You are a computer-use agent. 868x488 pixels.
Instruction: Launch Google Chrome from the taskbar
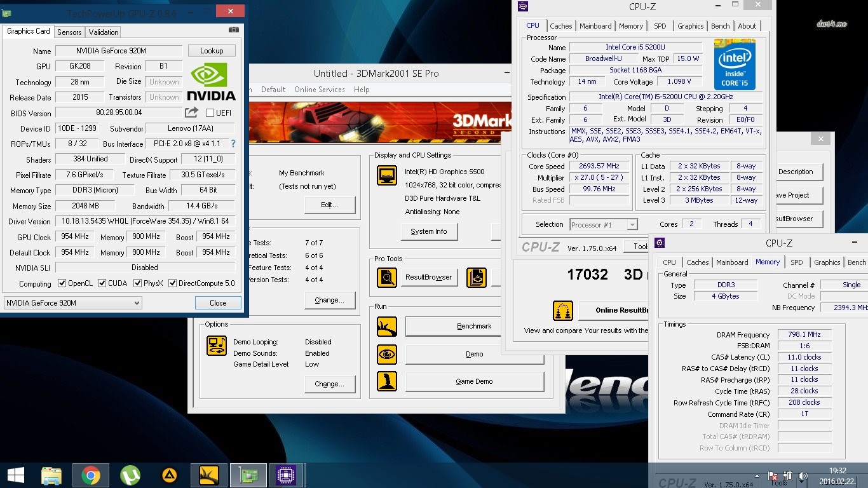point(90,475)
